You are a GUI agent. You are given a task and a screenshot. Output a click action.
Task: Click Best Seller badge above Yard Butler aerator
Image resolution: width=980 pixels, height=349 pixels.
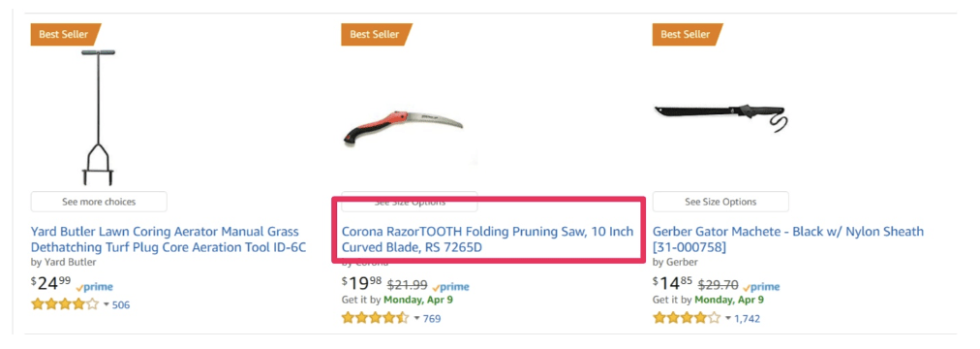[x=65, y=34]
